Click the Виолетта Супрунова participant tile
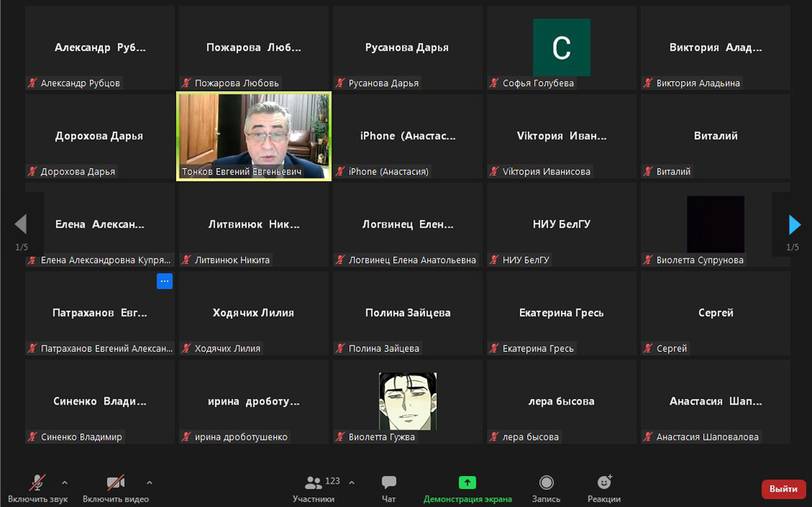Viewport: 812px width, 507px height. [715, 224]
